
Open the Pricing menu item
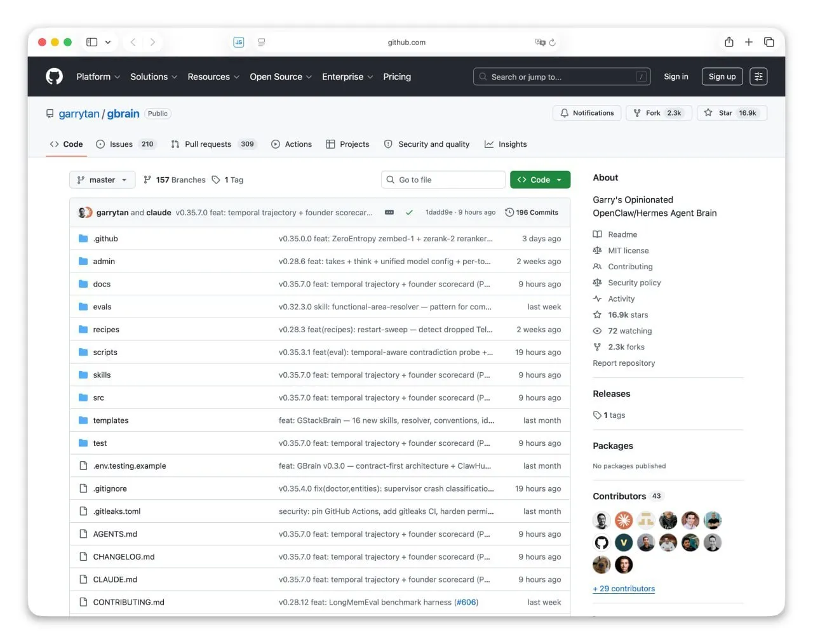coord(397,77)
